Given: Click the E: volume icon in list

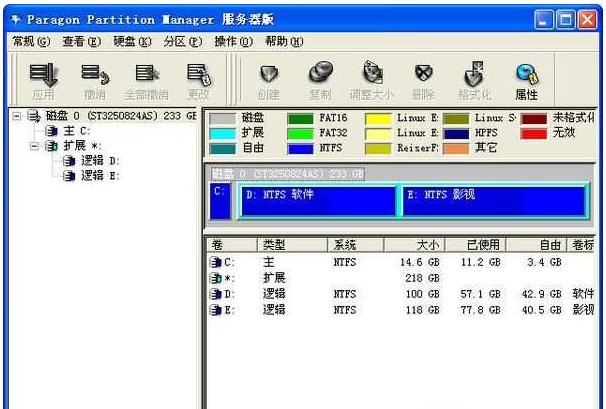Looking at the screenshot, I should (x=215, y=310).
